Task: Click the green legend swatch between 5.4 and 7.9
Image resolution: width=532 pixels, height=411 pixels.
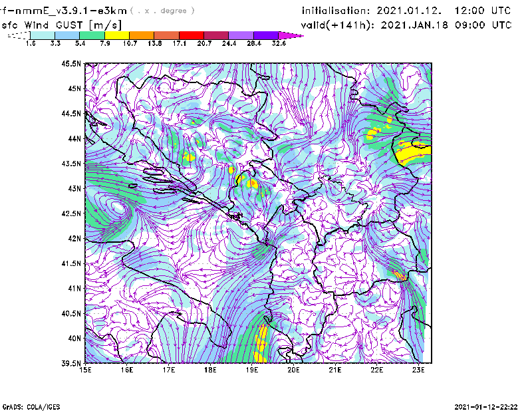Action: (x=92, y=35)
